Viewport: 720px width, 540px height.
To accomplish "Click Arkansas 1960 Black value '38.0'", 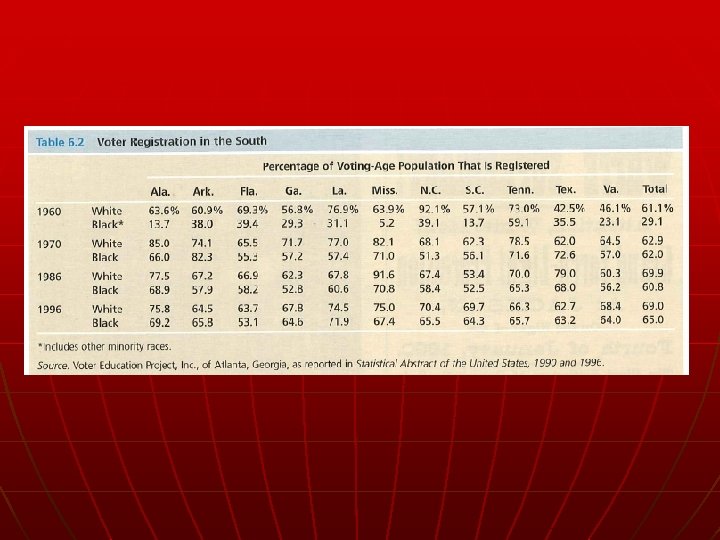I will [x=202, y=224].
